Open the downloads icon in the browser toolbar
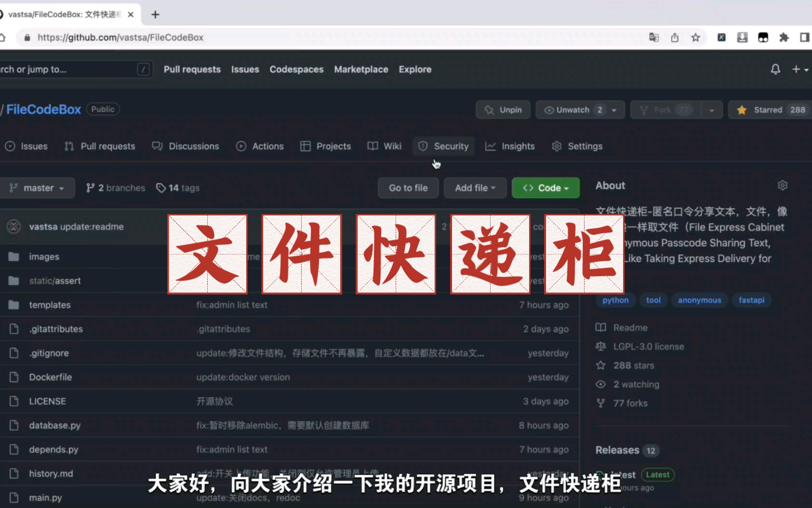The width and height of the screenshot is (812, 508). pyautogui.click(x=742, y=37)
